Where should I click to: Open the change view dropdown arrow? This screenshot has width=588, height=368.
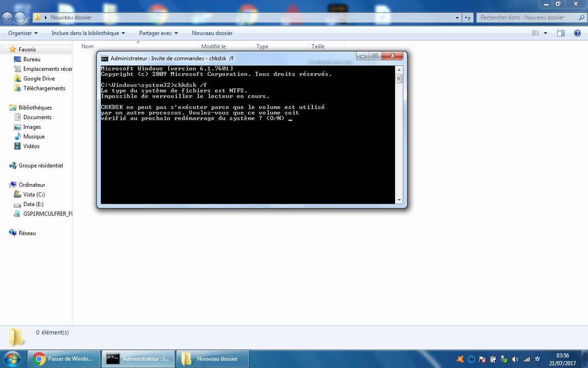coord(545,33)
